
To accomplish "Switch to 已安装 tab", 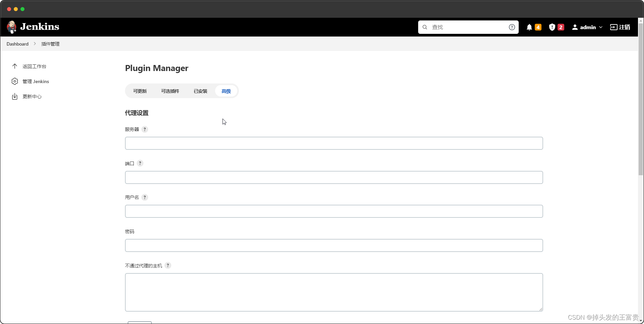I will coord(200,91).
